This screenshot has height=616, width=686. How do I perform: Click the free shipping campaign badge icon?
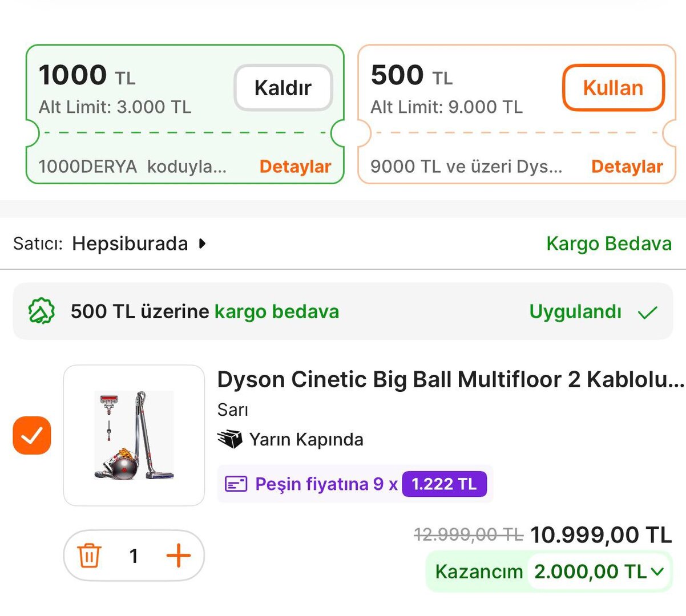(x=41, y=311)
